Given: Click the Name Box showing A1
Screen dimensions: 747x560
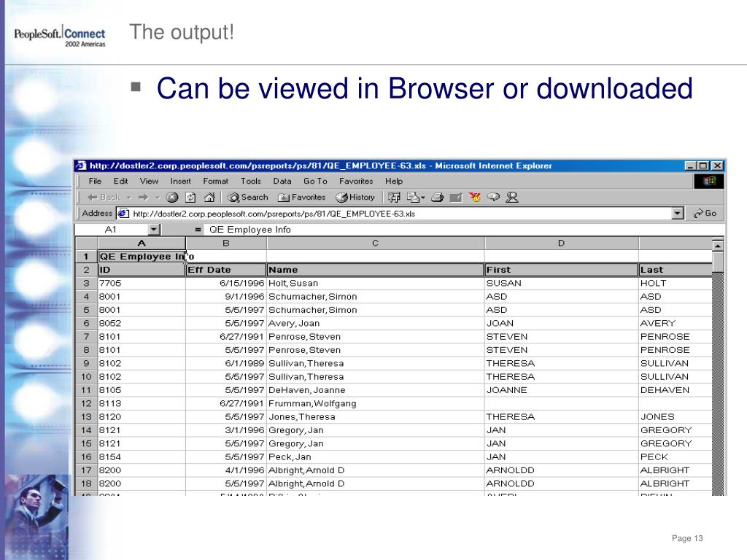Looking at the screenshot, I should point(111,230).
